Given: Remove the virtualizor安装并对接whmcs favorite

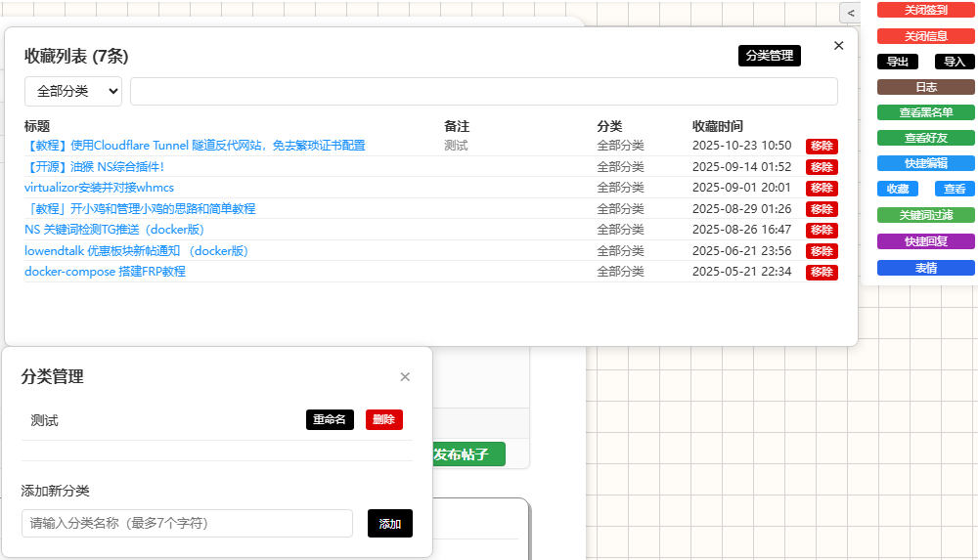Looking at the screenshot, I should point(822,188).
